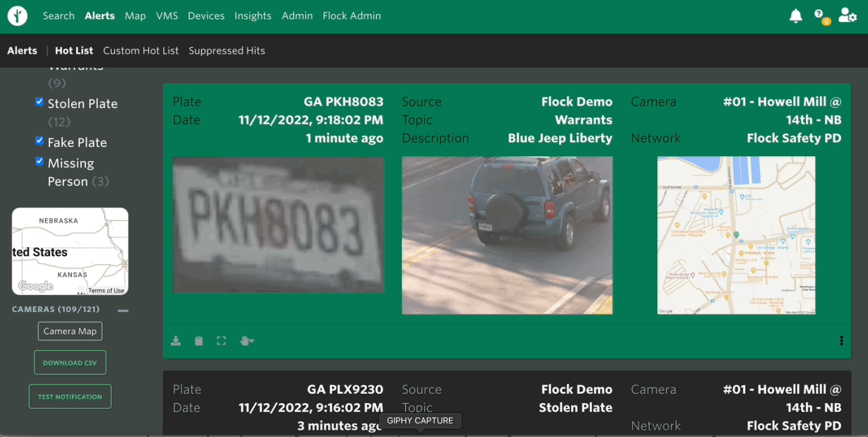Toggle the Fake Plate checkbox
The image size is (868, 437).
pyautogui.click(x=40, y=141)
